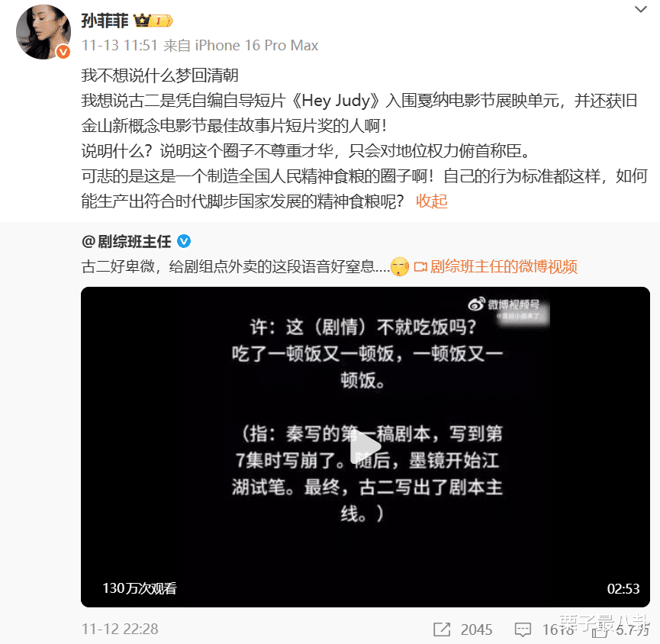Play the embedded video
The width and height of the screenshot is (660, 644).
(365, 446)
